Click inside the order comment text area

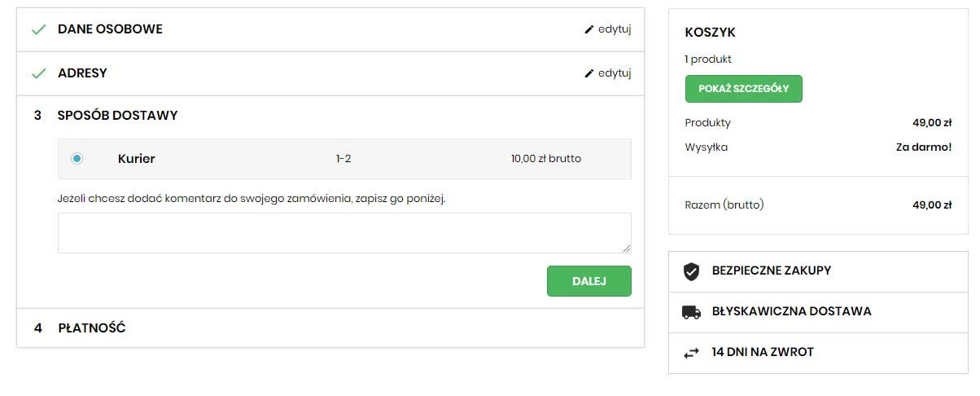[343, 233]
